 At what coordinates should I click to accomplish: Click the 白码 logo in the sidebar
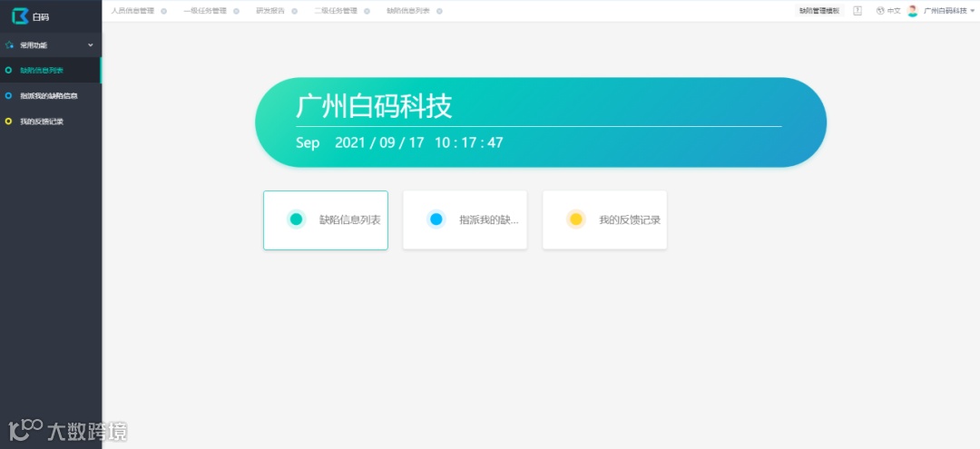click(x=30, y=16)
